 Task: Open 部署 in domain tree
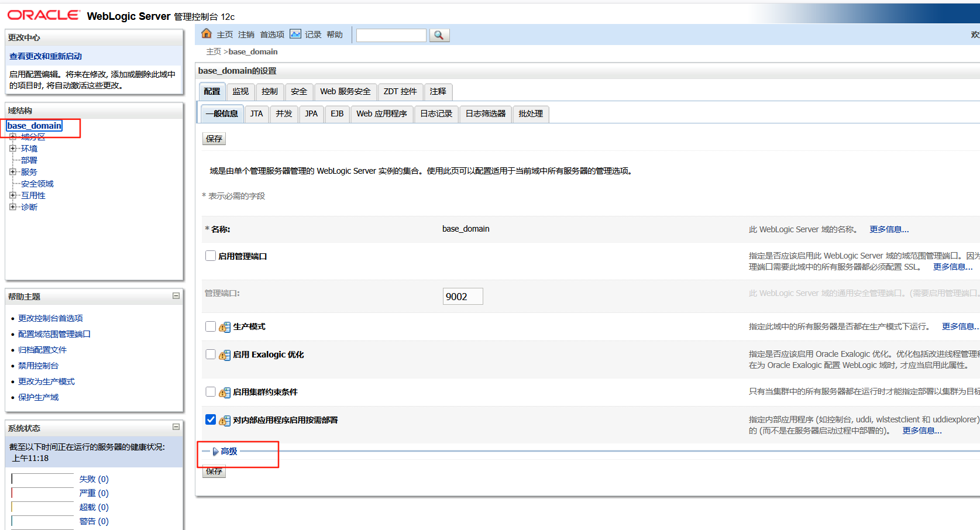[29, 160]
